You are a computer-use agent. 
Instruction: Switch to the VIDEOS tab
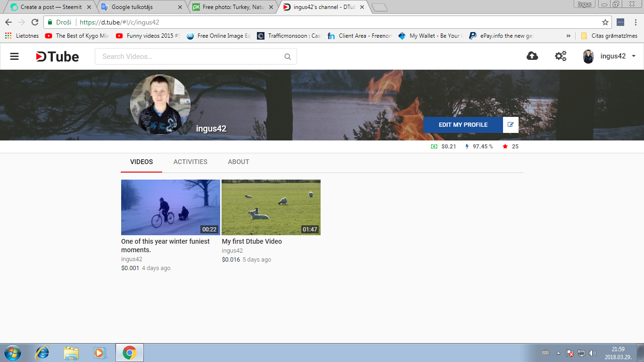pos(141,162)
